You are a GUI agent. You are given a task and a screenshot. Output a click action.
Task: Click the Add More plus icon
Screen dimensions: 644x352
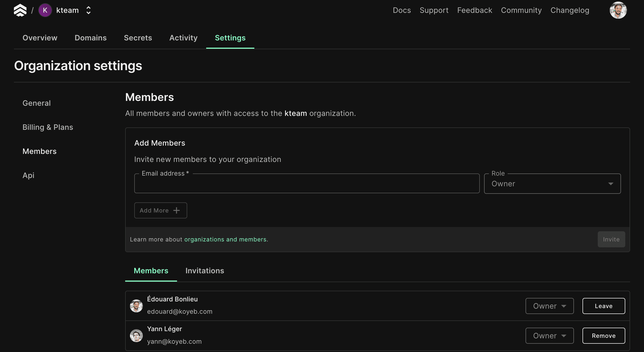coord(176,210)
